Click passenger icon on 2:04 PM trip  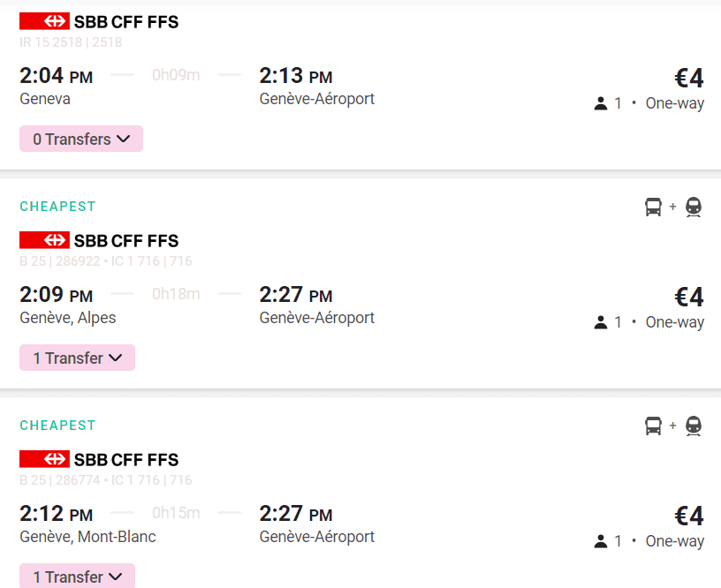601,103
